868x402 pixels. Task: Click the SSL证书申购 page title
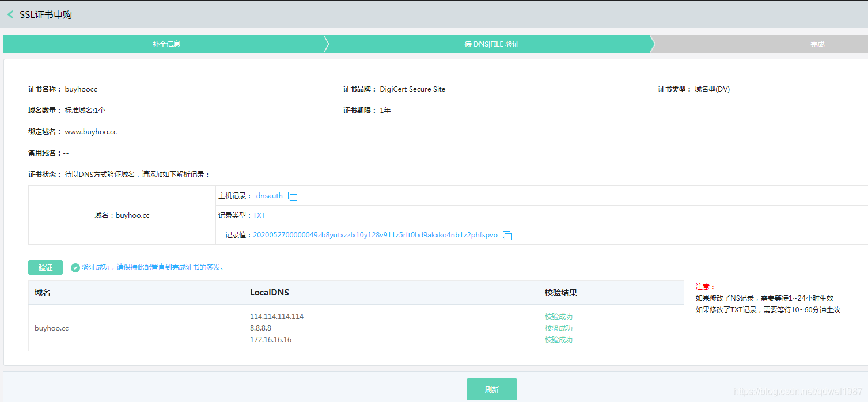pos(46,15)
